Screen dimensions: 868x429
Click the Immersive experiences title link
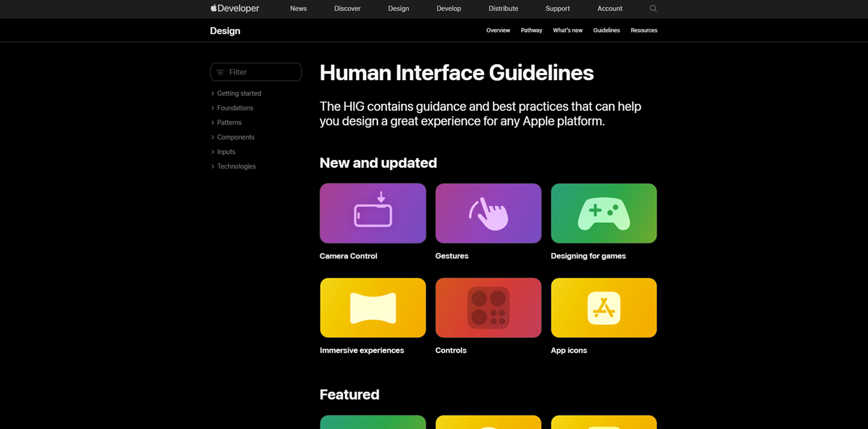(x=362, y=351)
